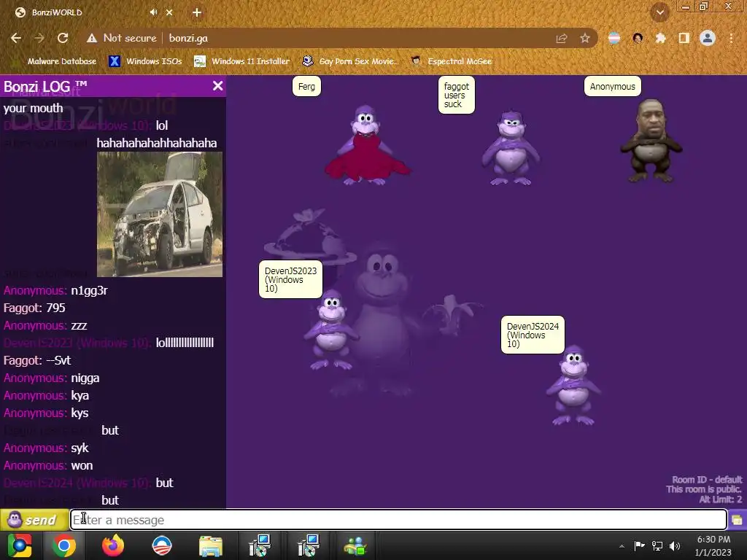Click the Anonymous name bubble
The height and width of the screenshot is (560, 747).
tap(612, 86)
